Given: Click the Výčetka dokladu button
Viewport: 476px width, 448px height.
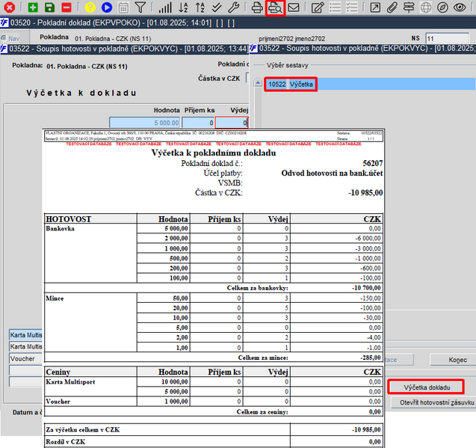Looking at the screenshot, I should pos(426,387).
